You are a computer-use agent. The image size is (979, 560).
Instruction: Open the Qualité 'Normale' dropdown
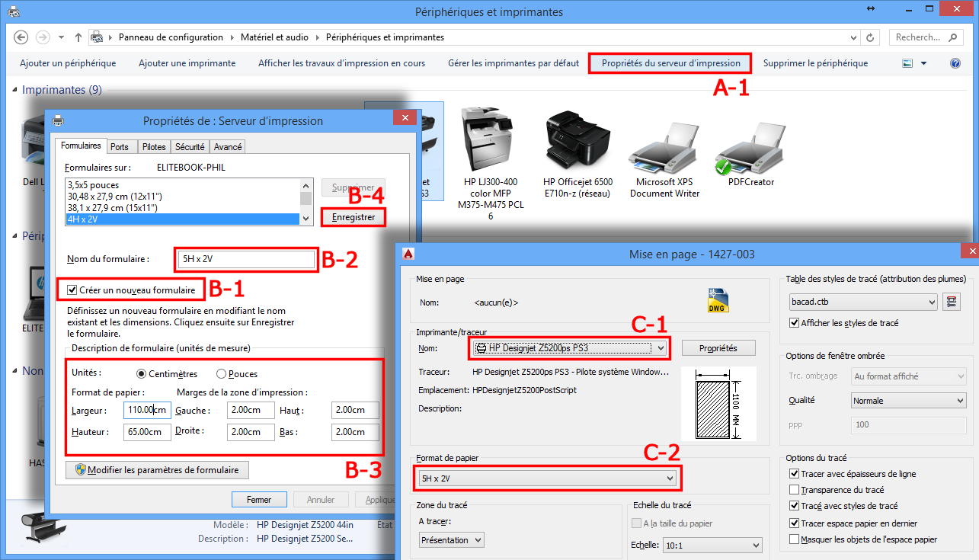(909, 400)
